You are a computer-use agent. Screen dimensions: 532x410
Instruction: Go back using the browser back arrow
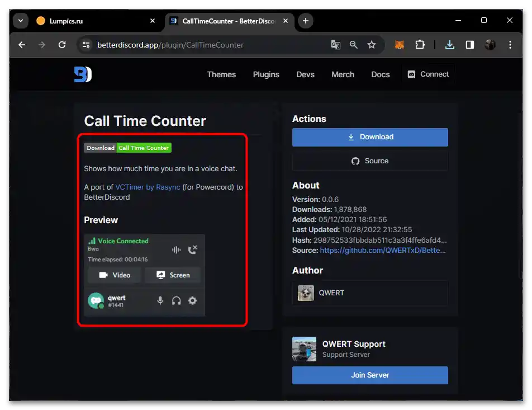(x=22, y=45)
